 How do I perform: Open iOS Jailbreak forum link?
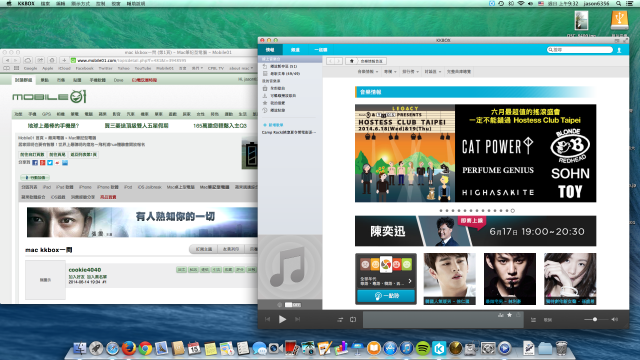pyautogui.click(x=150, y=187)
